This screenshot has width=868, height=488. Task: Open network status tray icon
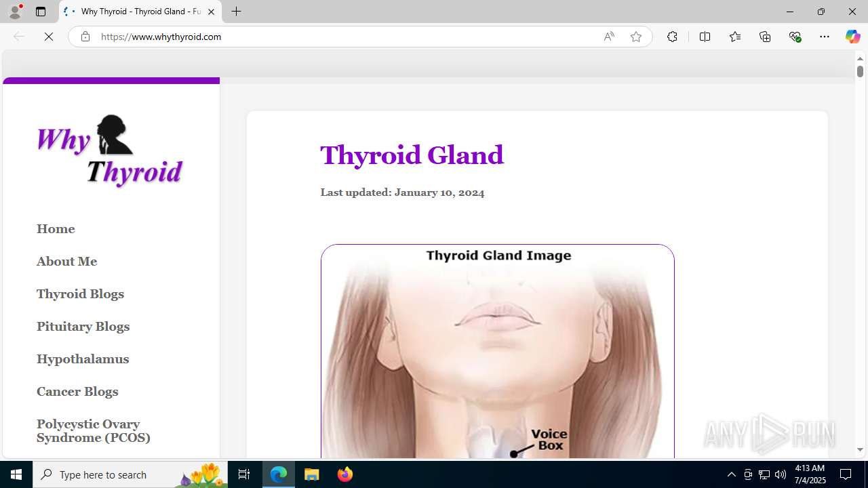pyautogui.click(x=764, y=474)
